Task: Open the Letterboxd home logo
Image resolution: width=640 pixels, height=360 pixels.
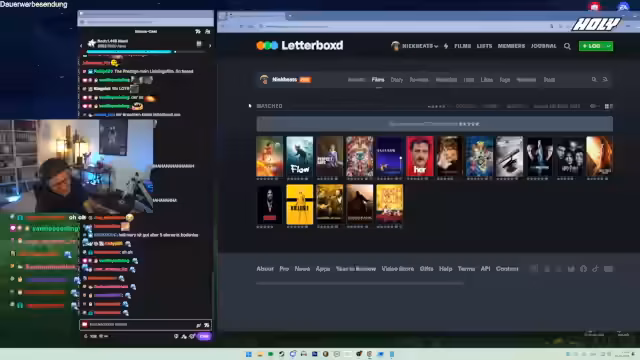Action: pyautogui.click(x=300, y=45)
